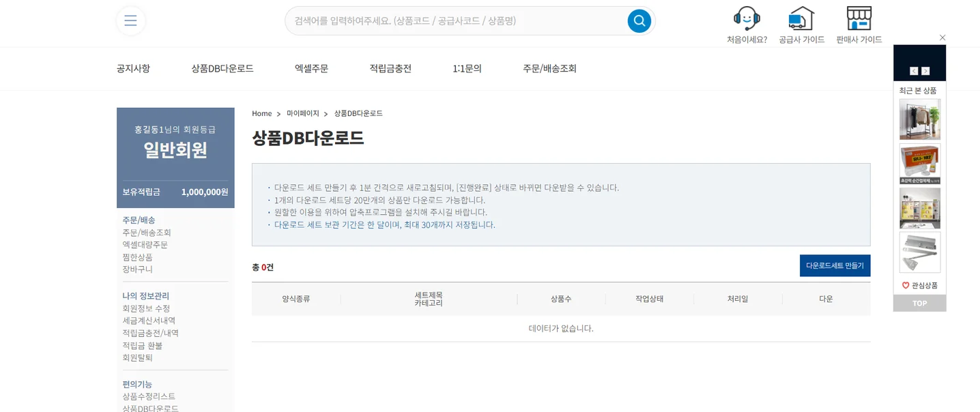Viewport: 980px width, 412px height.
Task: Go to previous item in 최근 본 상품 carousel
Action: tap(914, 70)
